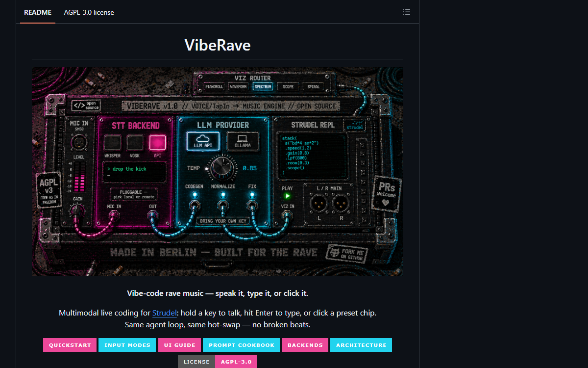Click the CODEGEN jack light

[194, 195]
